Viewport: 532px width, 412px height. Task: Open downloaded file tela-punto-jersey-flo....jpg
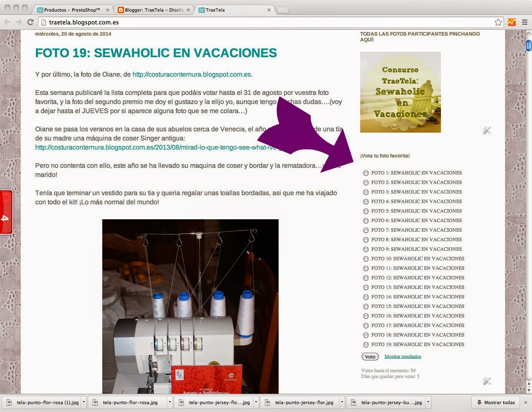point(214,402)
